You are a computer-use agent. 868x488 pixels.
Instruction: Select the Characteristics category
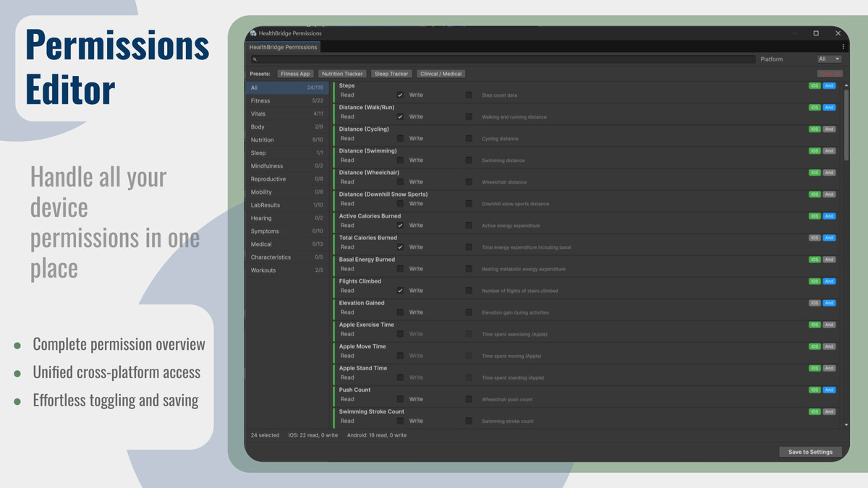[287, 257]
